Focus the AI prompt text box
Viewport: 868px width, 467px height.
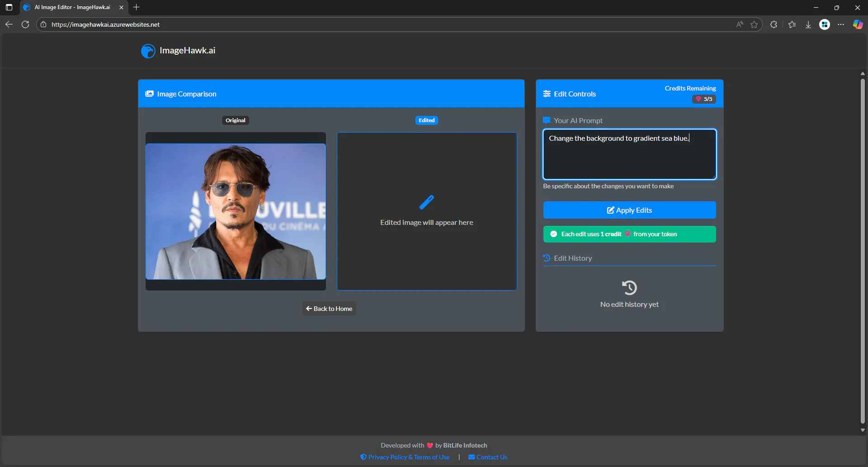point(629,154)
